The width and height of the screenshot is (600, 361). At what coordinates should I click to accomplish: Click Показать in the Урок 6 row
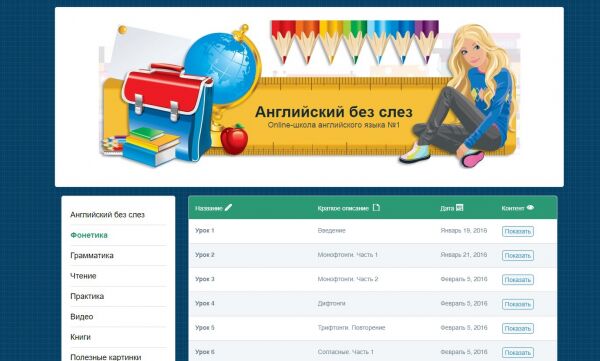tap(518, 353)
